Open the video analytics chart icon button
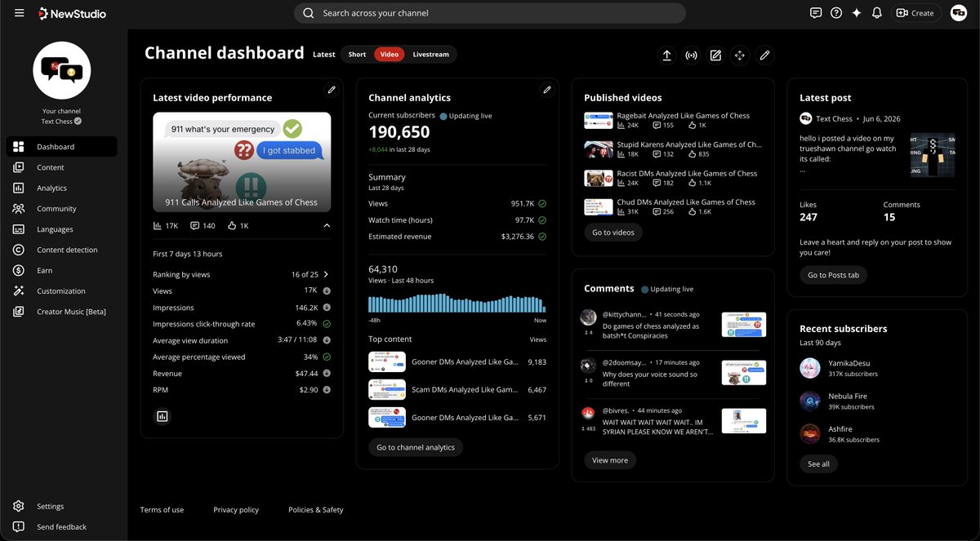The width and height of the screenshot is (980, 541). point(162,416)
